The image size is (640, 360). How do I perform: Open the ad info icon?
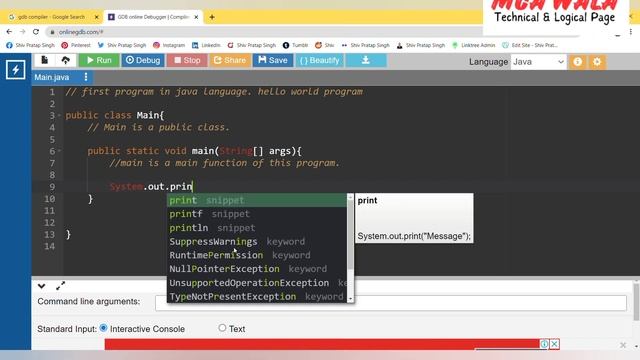[544, 344]
